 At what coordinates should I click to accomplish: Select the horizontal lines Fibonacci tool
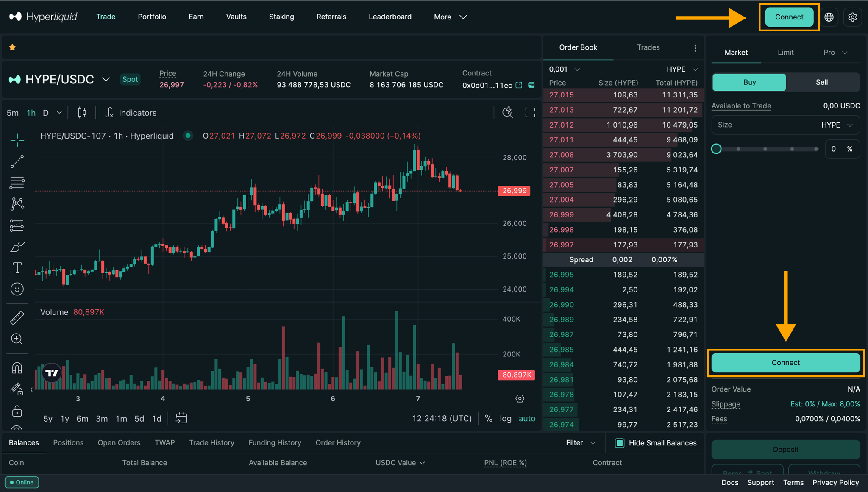click(17, 183)
